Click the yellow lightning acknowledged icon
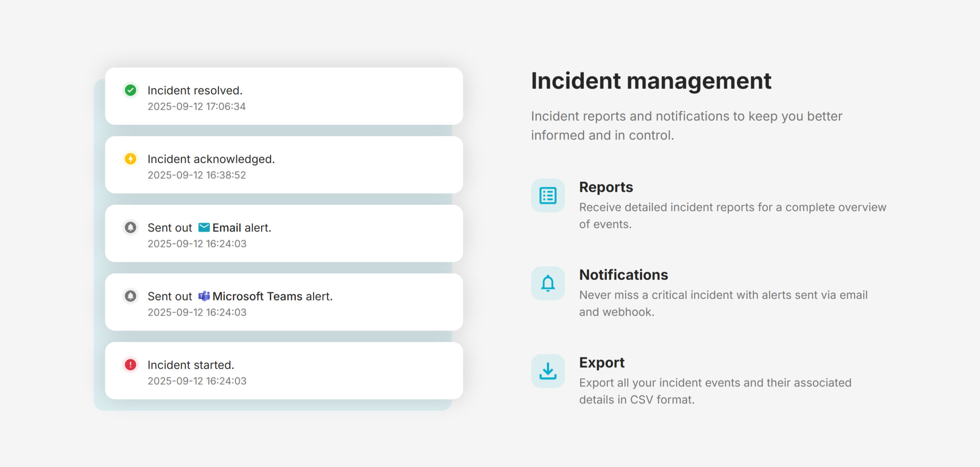Image resolution: width=980 pixels, height=467 pixels. tap(131, 159)
